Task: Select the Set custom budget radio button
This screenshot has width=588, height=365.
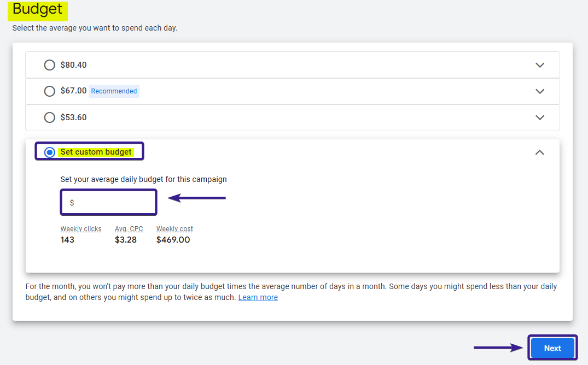Action: 50,152
